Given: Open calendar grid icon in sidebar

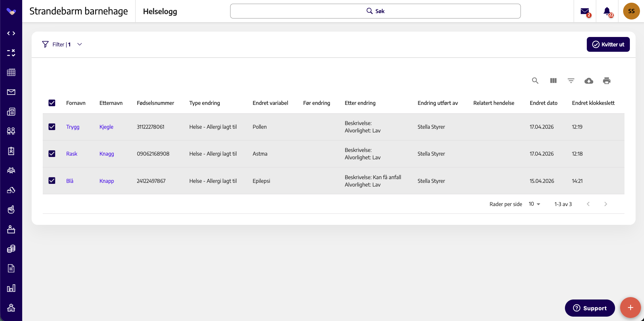Looking at the screenshot, I should tap(11, 72).
